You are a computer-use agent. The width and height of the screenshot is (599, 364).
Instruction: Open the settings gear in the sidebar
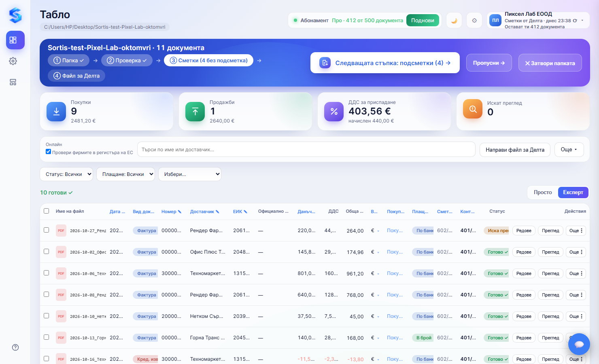13,61
